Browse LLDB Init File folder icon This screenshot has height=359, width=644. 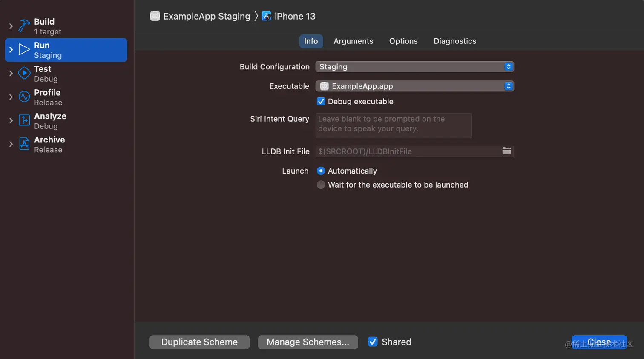pyautogui.click(x=506, y=151)
